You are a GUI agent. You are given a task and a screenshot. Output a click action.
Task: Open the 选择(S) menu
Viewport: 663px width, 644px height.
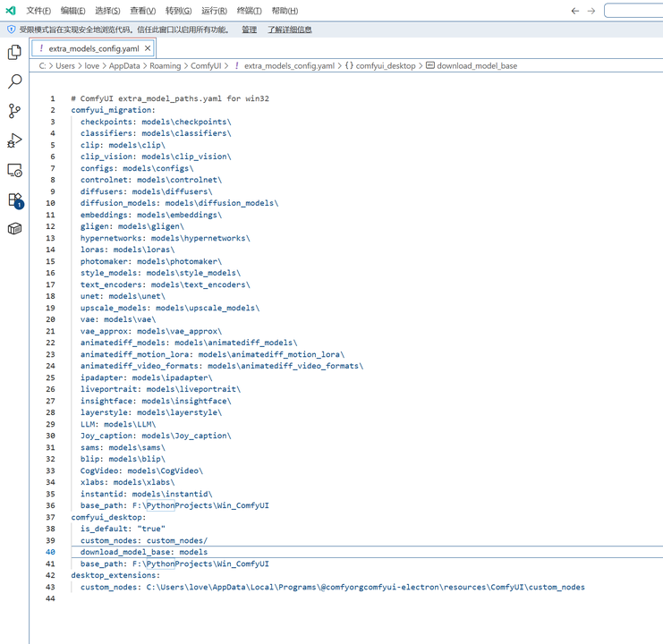pos(107,11)
